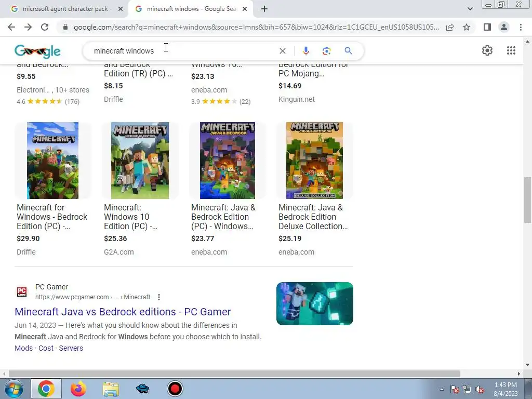Open the Mods sublink
The image size is (532, 399).
click(x=24, y=348)
